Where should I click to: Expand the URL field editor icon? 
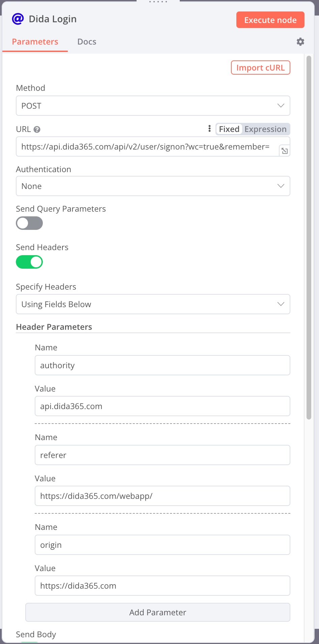[x=285, y=151]
